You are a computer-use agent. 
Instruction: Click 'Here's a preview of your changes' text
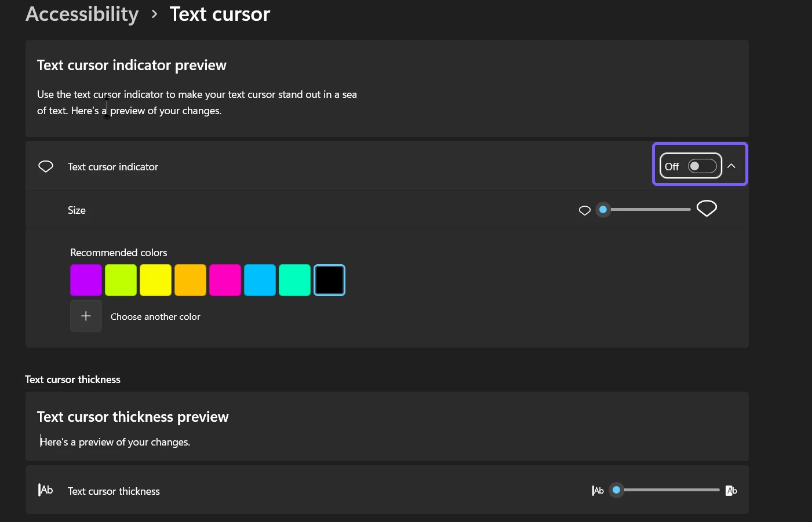pyautogui.click(x=115, y=442)
